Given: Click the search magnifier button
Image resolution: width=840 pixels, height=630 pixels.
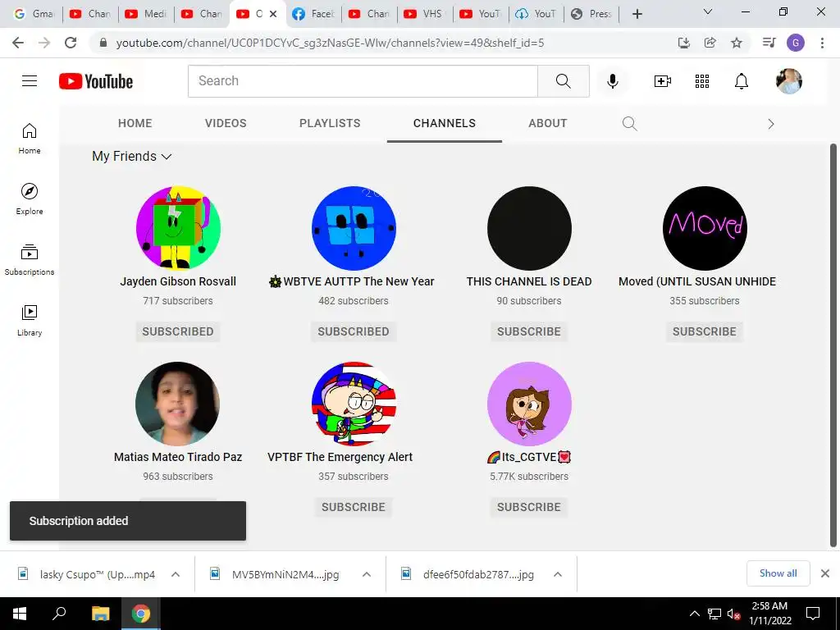Looking at the screenshot, I should pos(563,81).
